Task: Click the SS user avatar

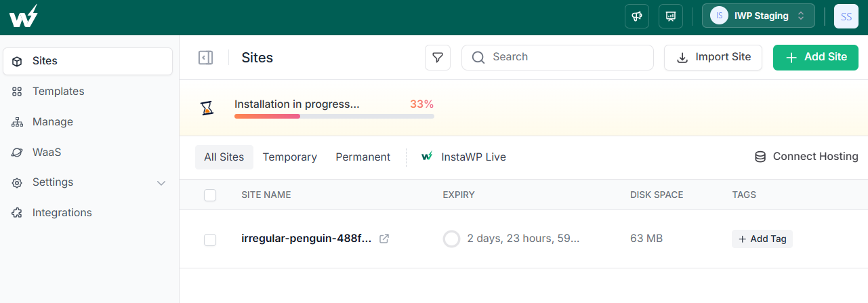Action: coord(846,16)
